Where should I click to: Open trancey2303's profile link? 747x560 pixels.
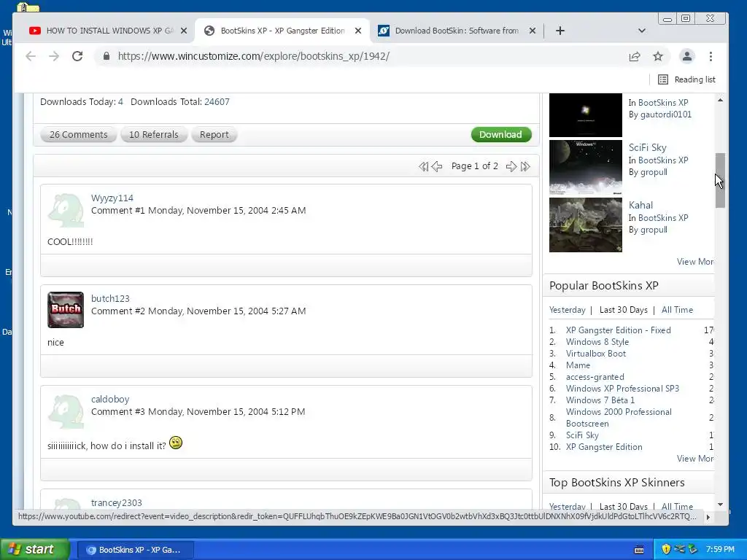[116, 503]
